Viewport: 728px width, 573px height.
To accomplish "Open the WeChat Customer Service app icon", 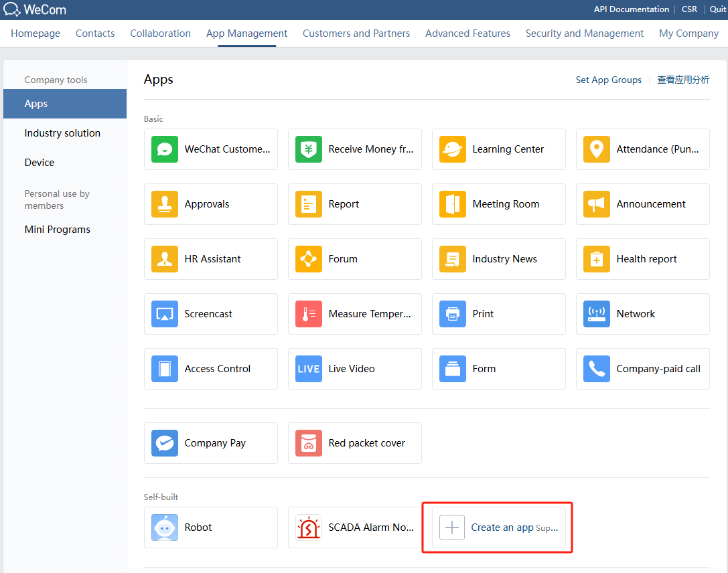I will [164, 149].
